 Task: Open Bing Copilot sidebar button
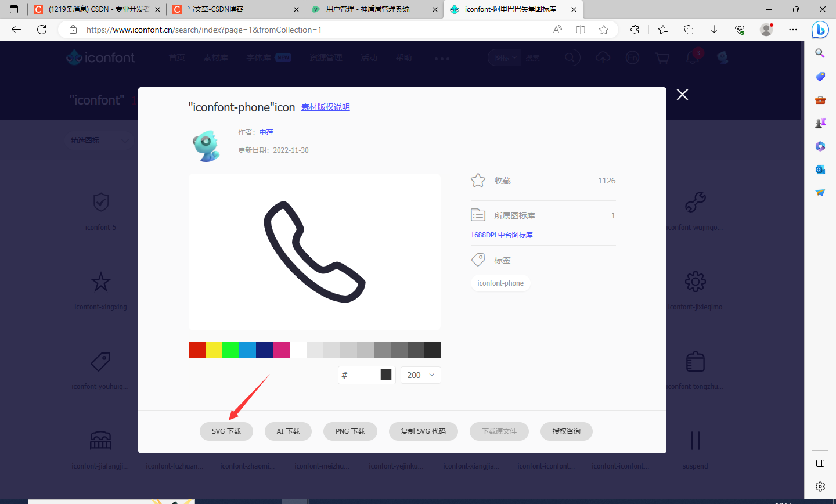click(820, 30)
